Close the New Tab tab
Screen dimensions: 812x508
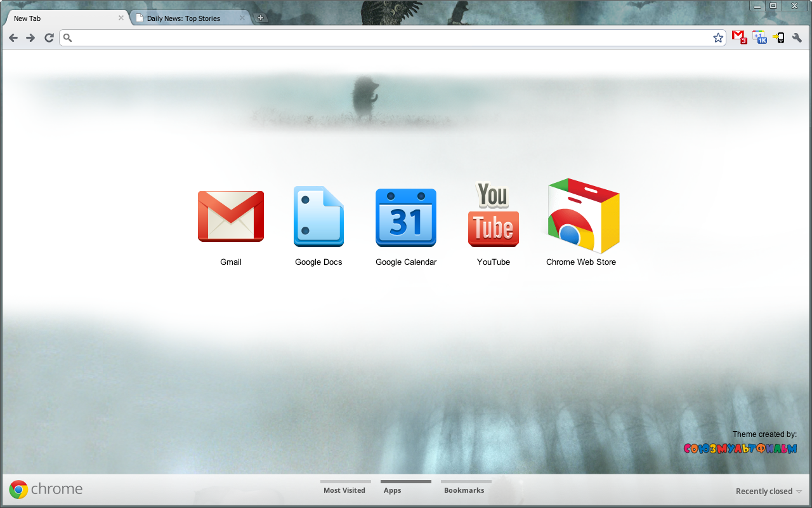tap(121, 18)
